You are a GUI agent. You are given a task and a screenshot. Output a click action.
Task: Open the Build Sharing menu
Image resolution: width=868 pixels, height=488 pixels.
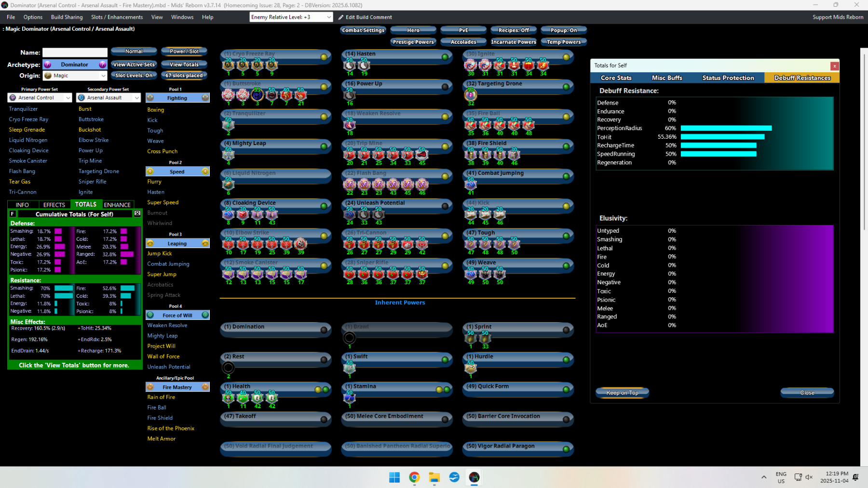click(x=67, y=17)
